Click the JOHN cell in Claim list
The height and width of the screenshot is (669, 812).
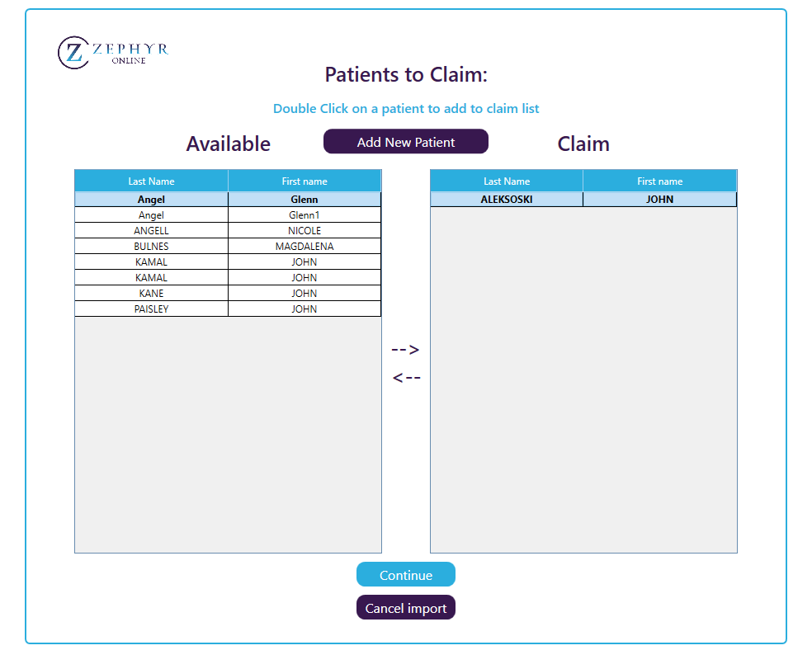pyautogui.click(x=659, y=200)
